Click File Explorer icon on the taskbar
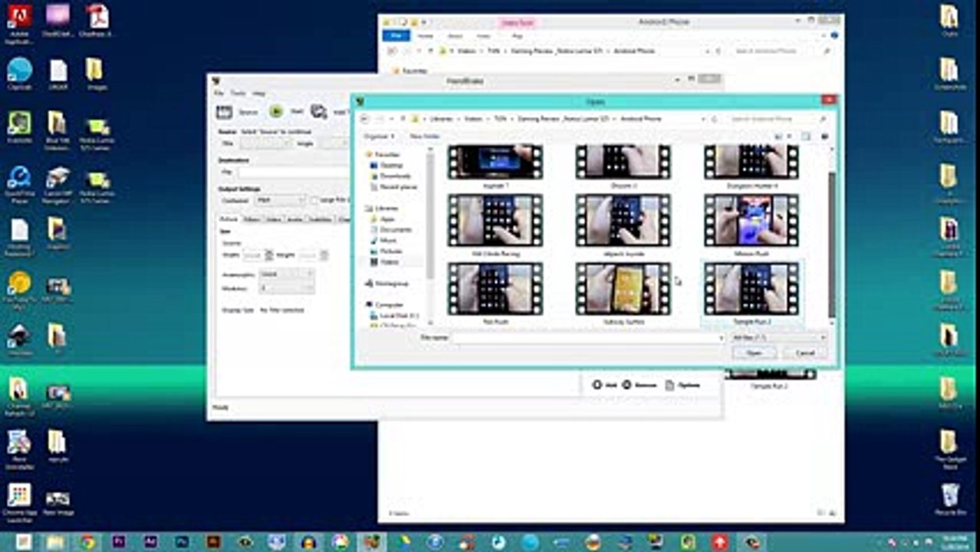980x552 pixels. [55, 542]
